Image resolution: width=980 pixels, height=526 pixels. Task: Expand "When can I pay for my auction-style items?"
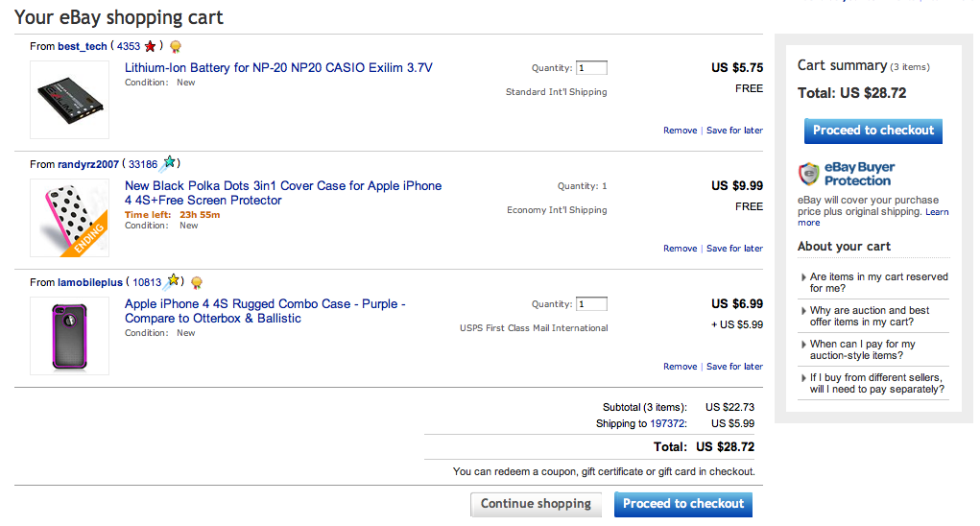click(x=862, y=349)
